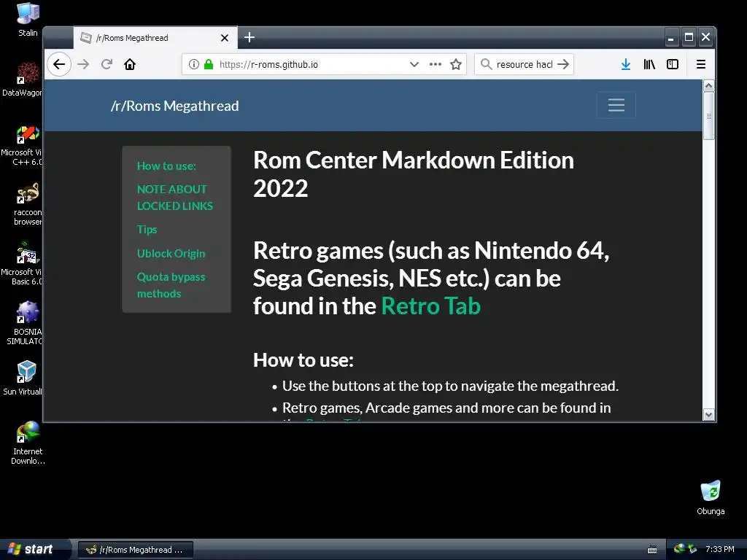Open the Library bookmarks and history menu

point(649,64)
